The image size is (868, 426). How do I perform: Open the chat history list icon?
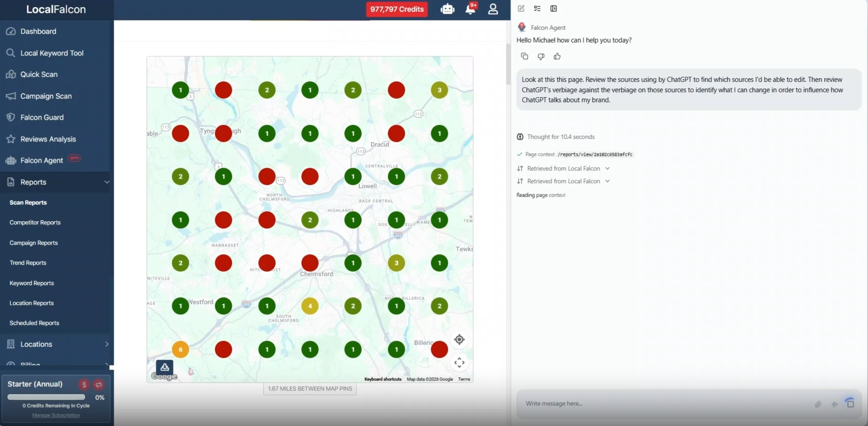tap(537, 8)
